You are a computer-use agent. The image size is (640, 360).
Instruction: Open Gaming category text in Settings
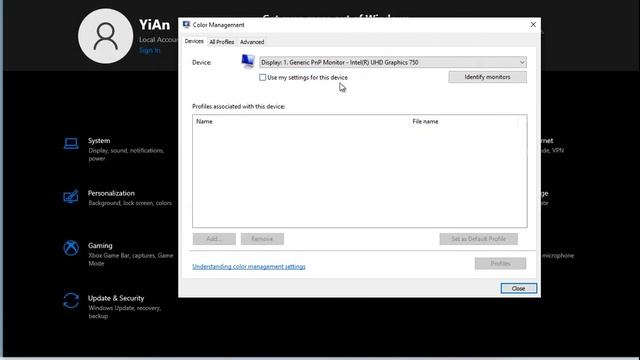(x=100, y=245)
